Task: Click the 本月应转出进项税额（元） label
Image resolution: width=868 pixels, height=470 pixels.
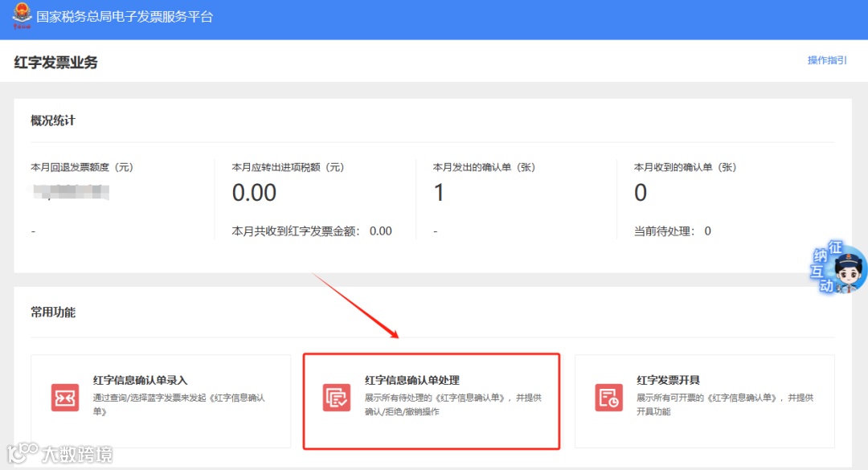Action: pyautogui.click(x=288, y=167)
